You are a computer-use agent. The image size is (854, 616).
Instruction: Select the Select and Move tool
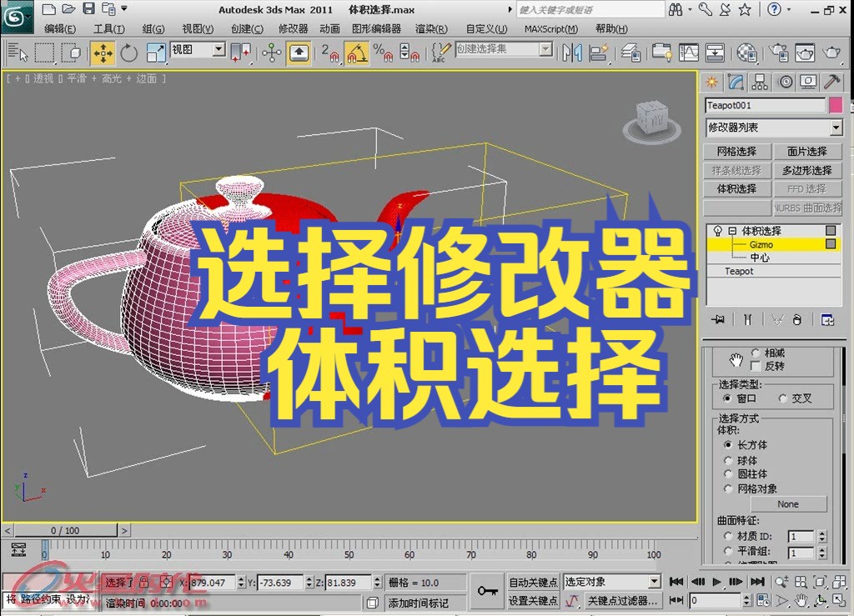pyautogui.click(x=103, y=53)
